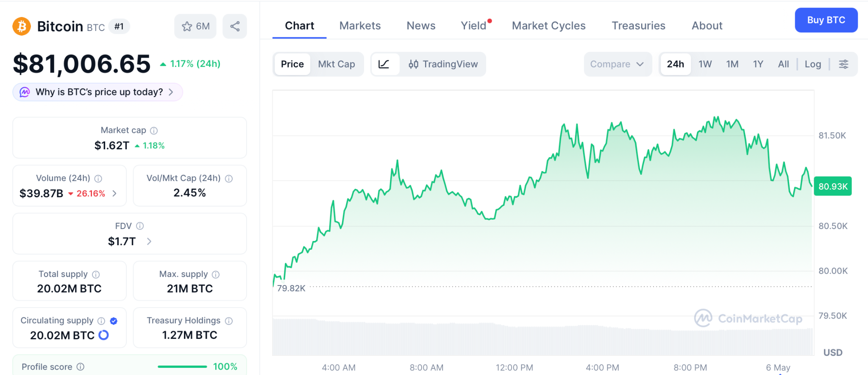Show Profile score info icon
868x375 pixels.
pos(81,367)
